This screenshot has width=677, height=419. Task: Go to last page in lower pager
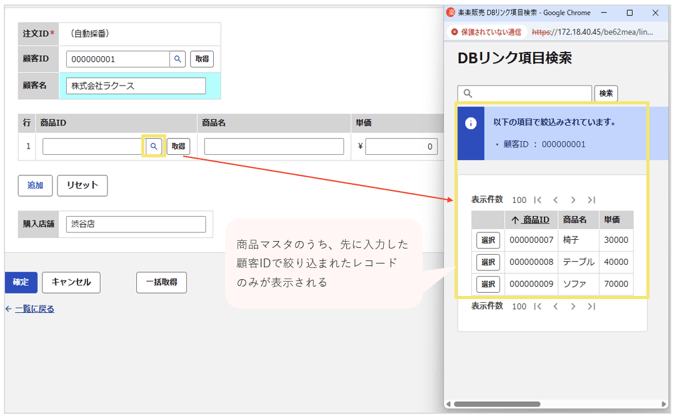pyautogui.click(x=592, y=307)
